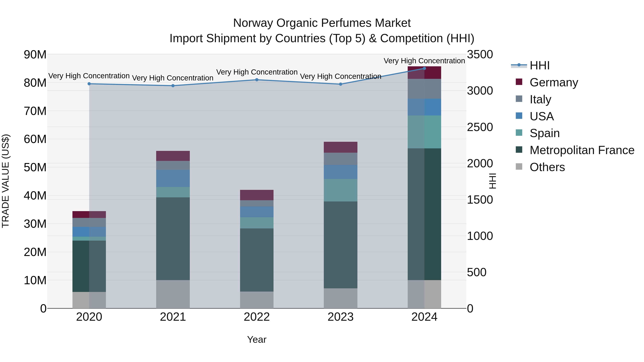Toggle Others series in the legend

click(x=540, y=167)
